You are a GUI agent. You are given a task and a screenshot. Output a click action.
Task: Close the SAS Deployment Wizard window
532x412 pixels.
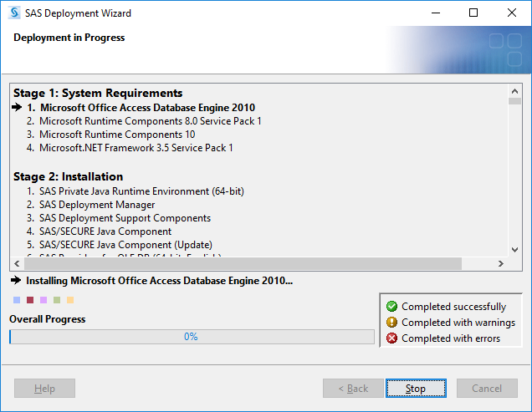click(x=512, y=13)
